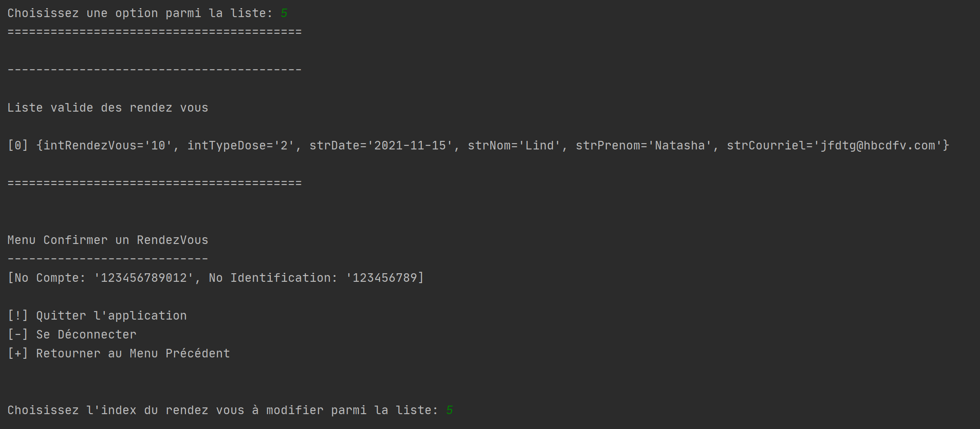Select the '[!] Quitter l'application' option
980x429 pixels.
pyautogui.click(x=97, y=316)
